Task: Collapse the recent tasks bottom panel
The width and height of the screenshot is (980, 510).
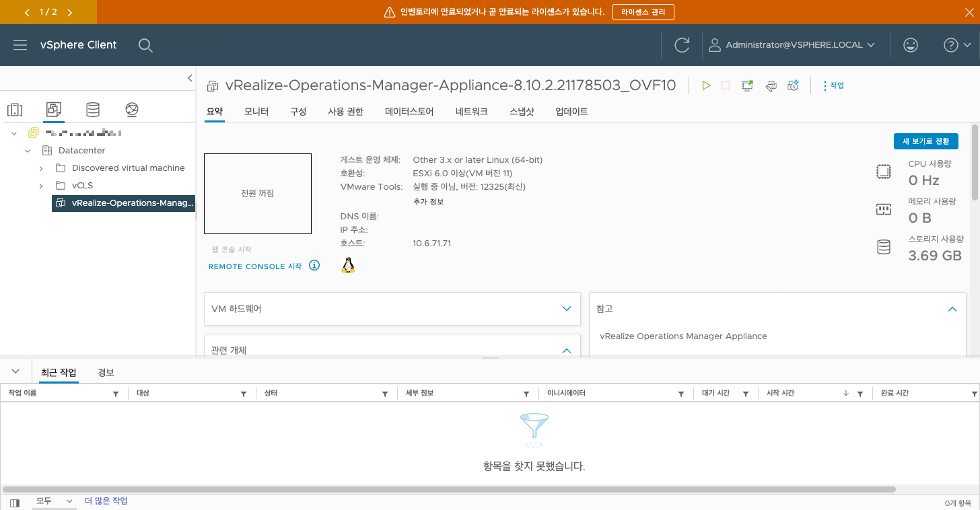Action: click(x=15, y=372)
